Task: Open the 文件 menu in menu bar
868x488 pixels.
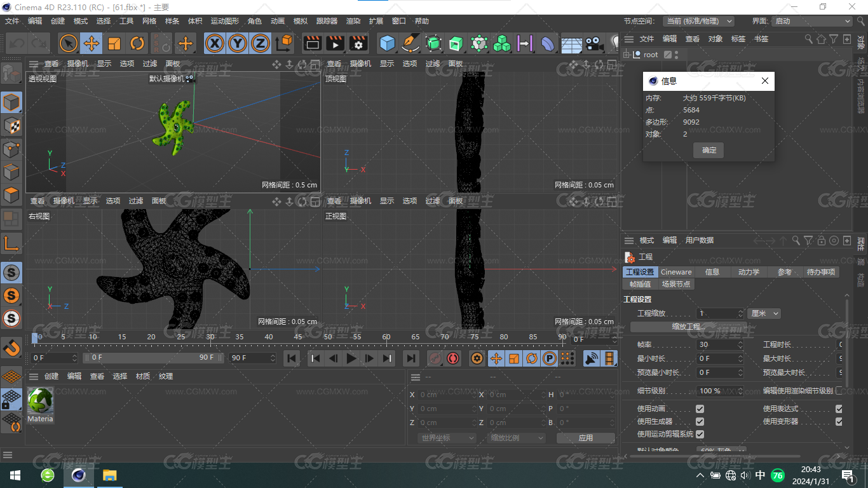Action: tap(12, 21)
